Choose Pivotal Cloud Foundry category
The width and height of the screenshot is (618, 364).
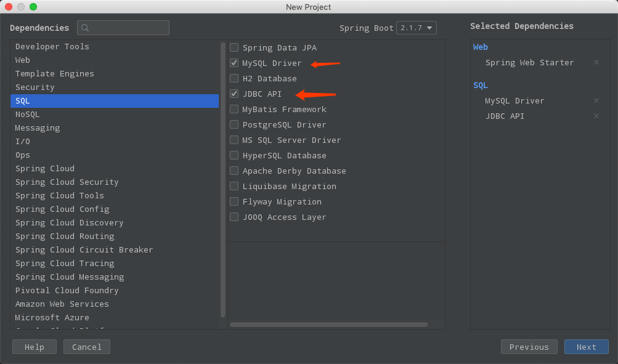(115, 290)
